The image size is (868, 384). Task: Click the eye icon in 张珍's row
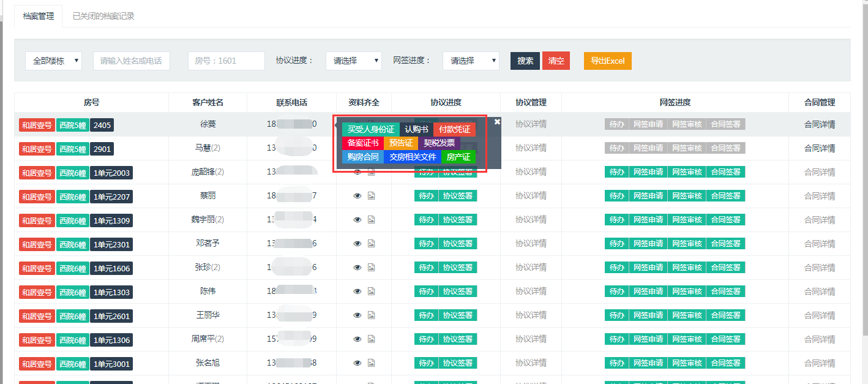357,268
